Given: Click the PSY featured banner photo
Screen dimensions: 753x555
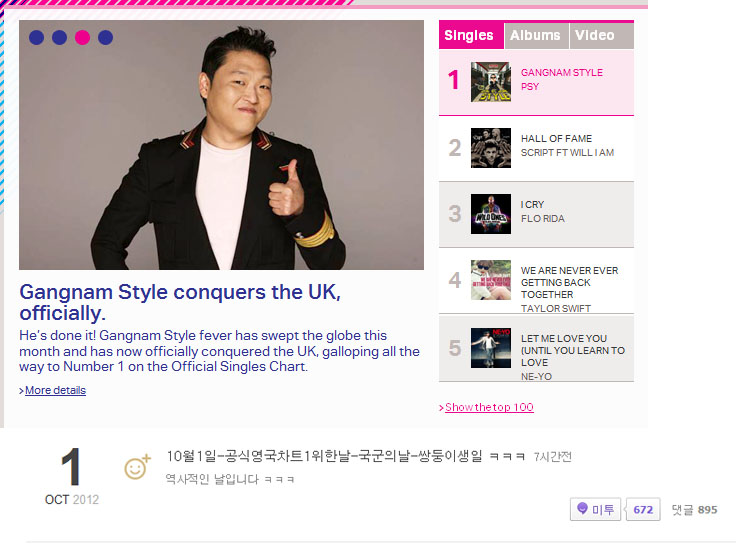Looking at the screenshot, I should pyautogui.click(x=221, y=145).
